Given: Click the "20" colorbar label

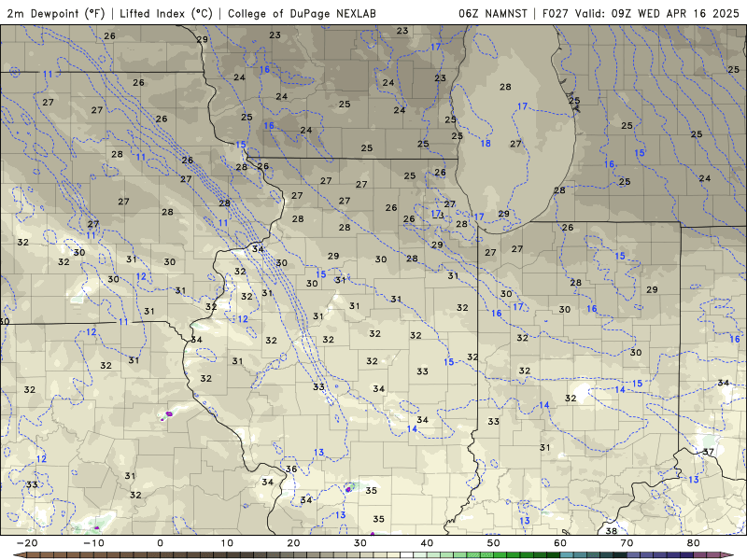Looking at the screenshot, I should click(293, 543).
